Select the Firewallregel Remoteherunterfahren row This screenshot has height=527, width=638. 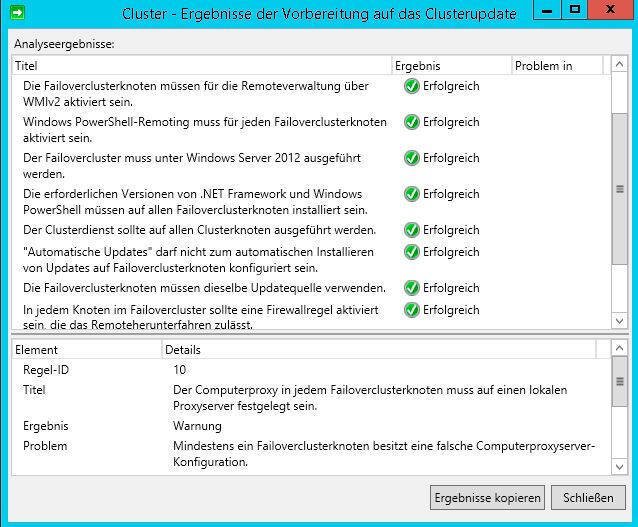coord(311,315)
